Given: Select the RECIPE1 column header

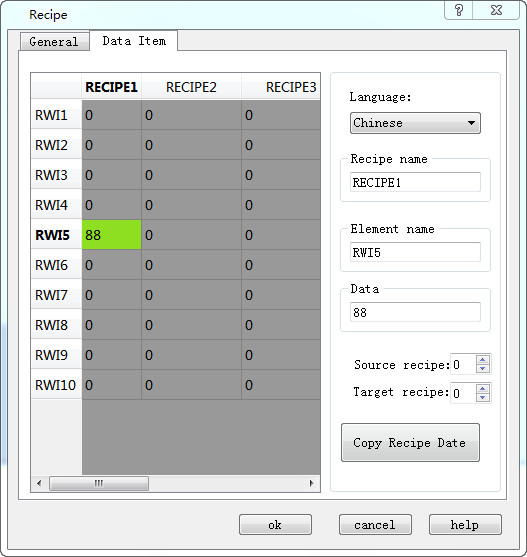Looking at the screenshot, I should tap(112, 87).
